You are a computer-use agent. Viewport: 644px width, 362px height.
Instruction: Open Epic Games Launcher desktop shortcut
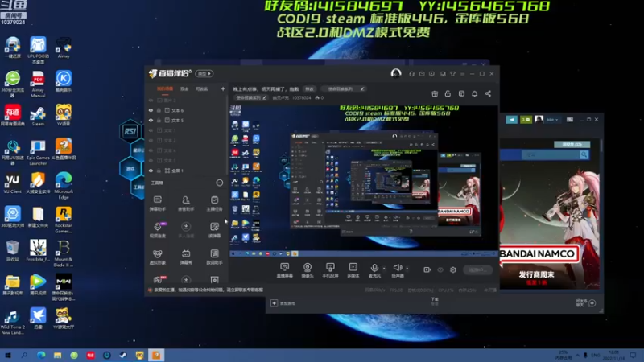pyautogui.click(x=38, y=153)
